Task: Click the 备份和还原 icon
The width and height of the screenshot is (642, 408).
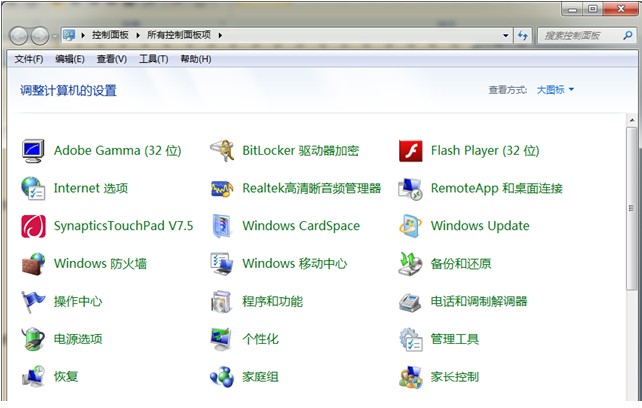Action: 410,264
